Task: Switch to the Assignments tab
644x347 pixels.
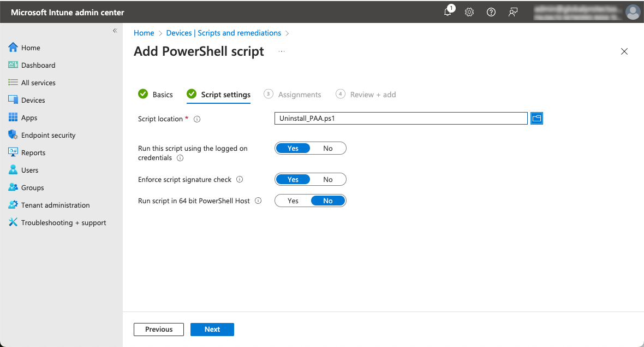Action: coord(299,94)
